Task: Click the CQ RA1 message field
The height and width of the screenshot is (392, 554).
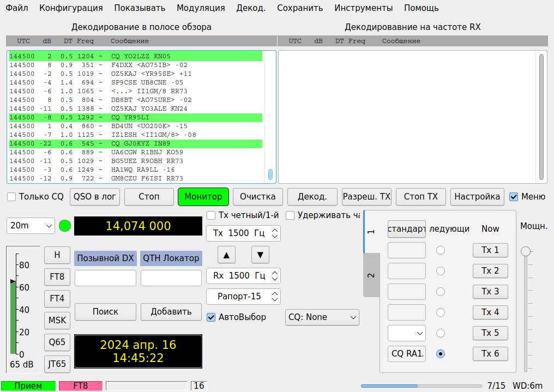Action: coord(407,354)
